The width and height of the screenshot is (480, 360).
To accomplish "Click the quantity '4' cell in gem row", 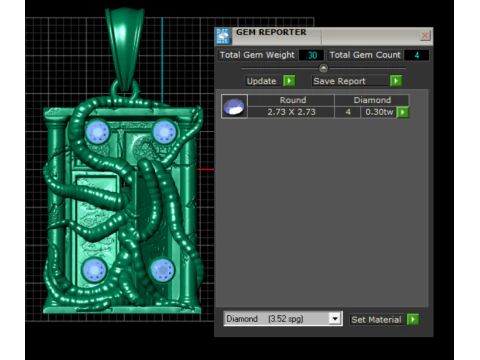I will [348, 112].
